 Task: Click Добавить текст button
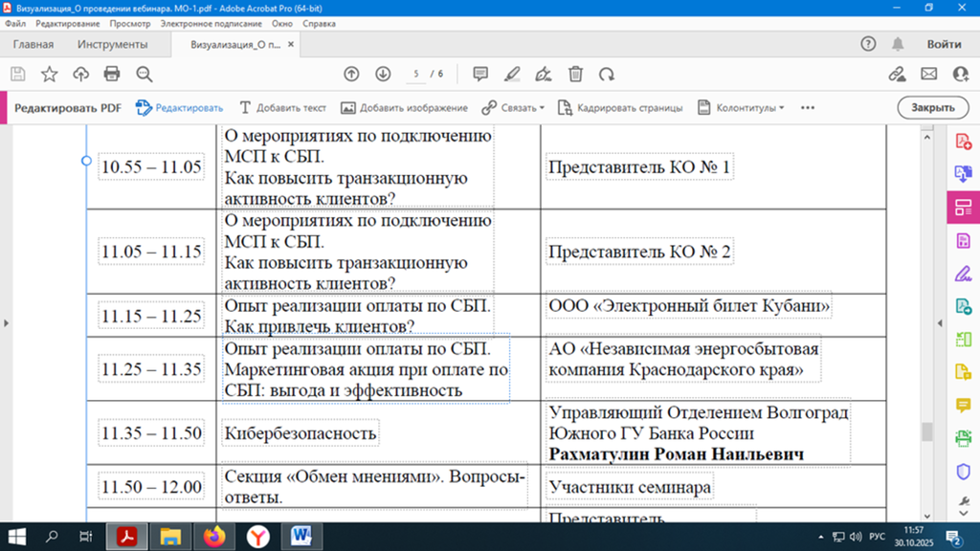(282, 108)
